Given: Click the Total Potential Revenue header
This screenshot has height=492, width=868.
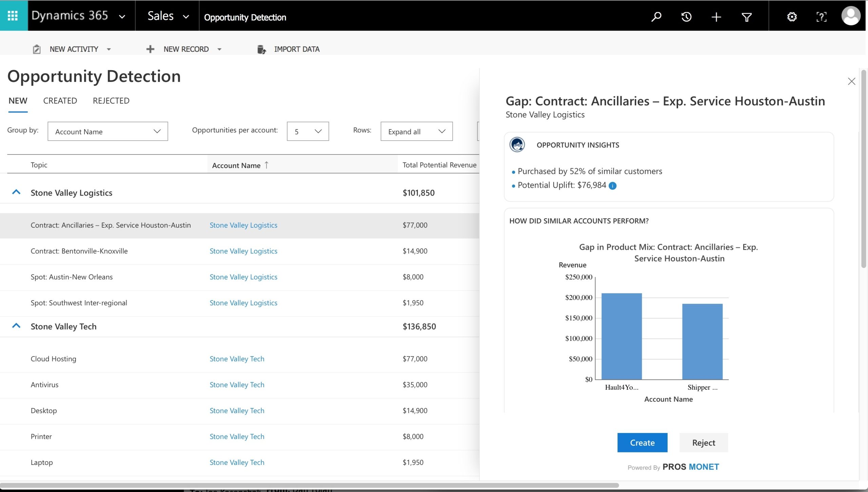Looking at the screenshot, I should 439,165.
